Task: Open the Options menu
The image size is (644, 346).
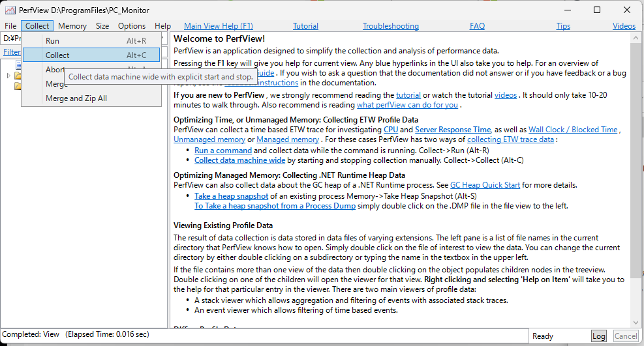Action: click(131, 26)
